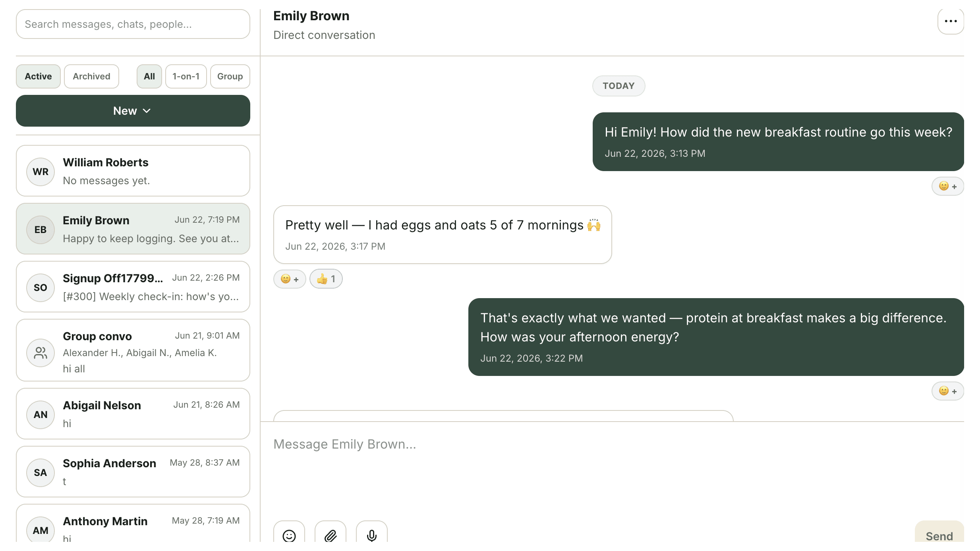Focus the Message Emily Brown text box

point(619,468)
